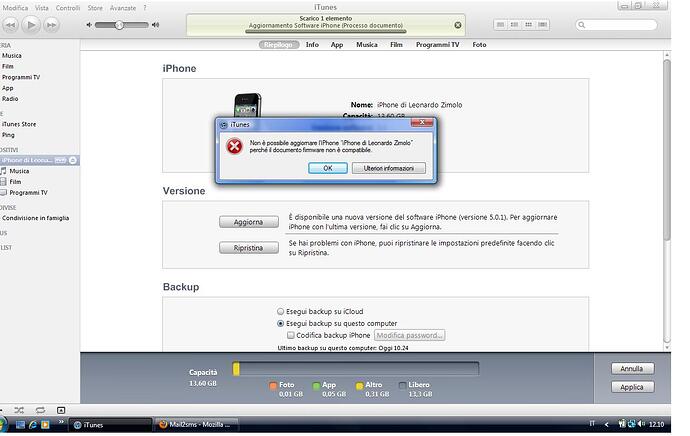Open the Avanzate menu
Screen dimensions: 690x436
coord(124,8)
